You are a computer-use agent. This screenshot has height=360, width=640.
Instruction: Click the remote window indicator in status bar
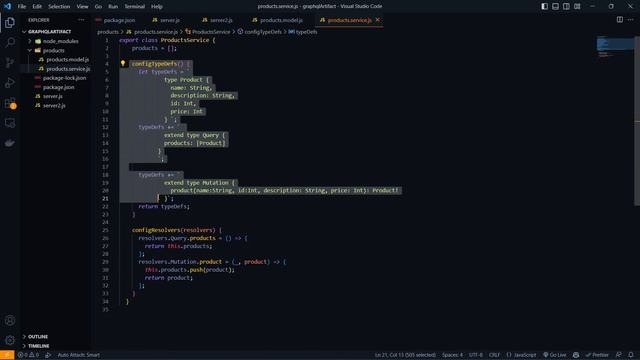click(7, 355)
